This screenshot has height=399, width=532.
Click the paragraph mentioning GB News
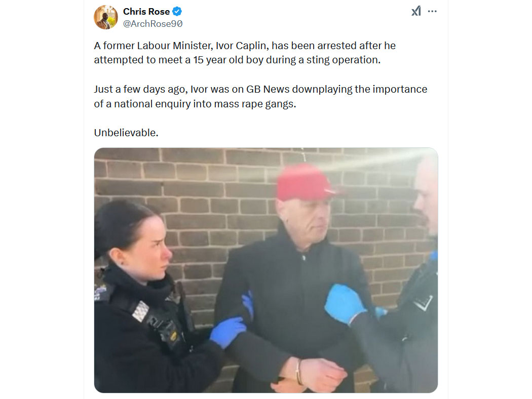[x=260, y=96]
